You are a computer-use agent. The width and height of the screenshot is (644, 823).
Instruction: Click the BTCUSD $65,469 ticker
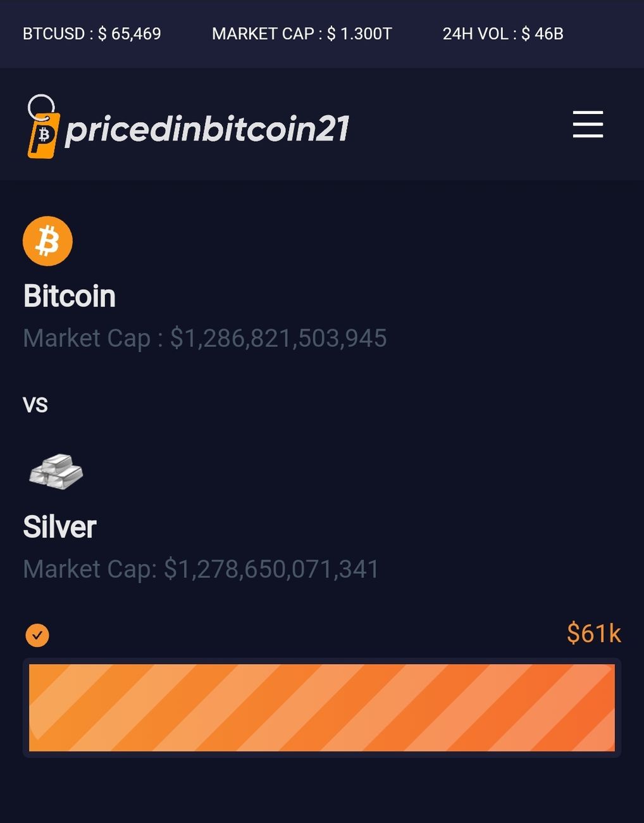click(92, 34)
